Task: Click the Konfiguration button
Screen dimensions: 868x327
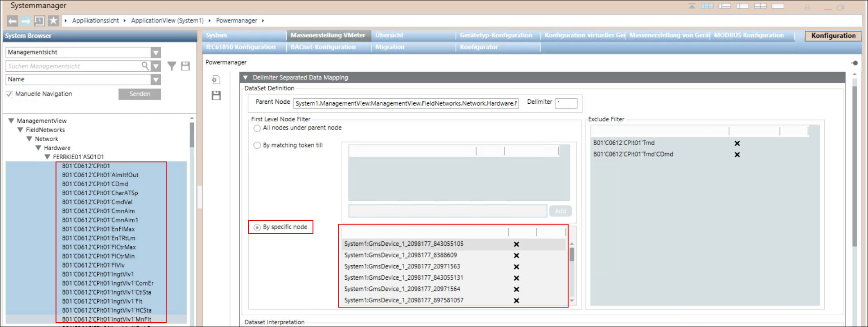Action: click(833, 36)
